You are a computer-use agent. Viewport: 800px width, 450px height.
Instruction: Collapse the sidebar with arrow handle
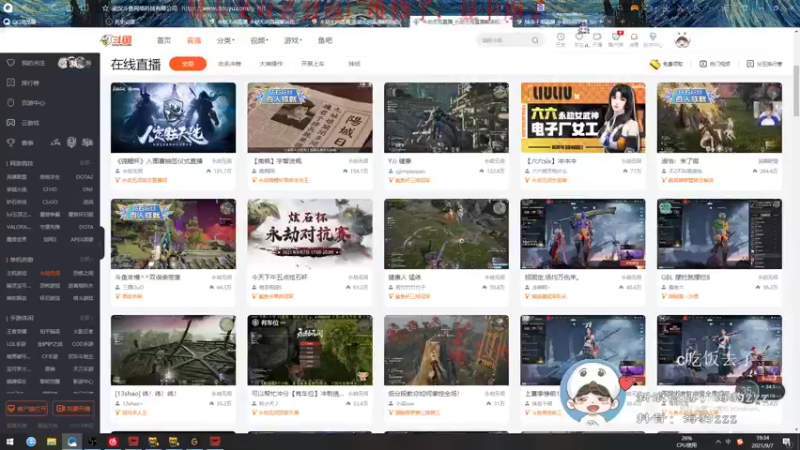102,242
